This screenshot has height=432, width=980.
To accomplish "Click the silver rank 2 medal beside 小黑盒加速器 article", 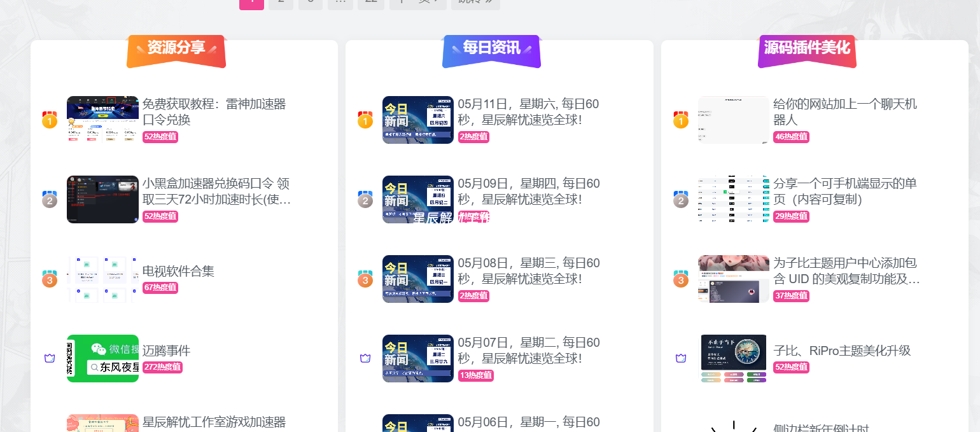I will click(50, 199).
